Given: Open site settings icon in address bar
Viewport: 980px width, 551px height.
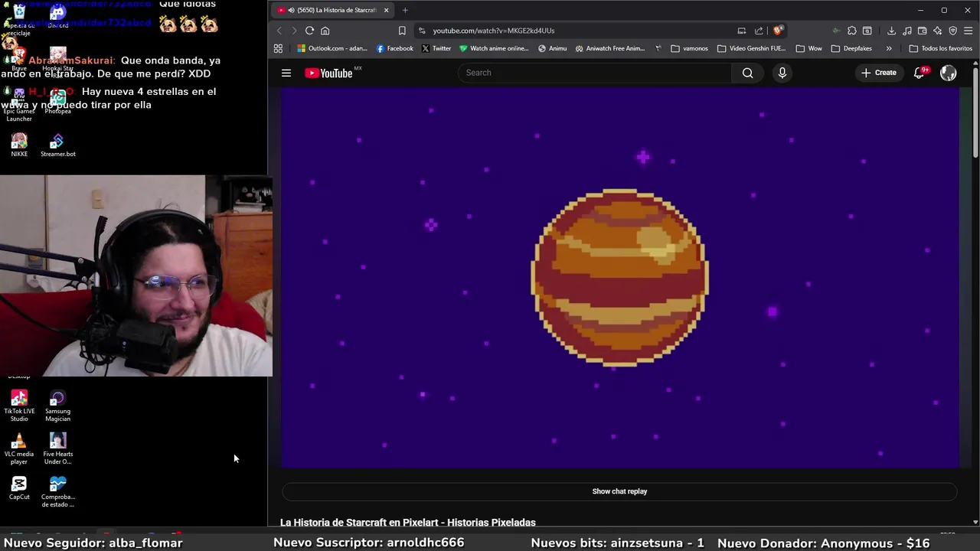Looking at the screenshot, I should tap(422, 31).
